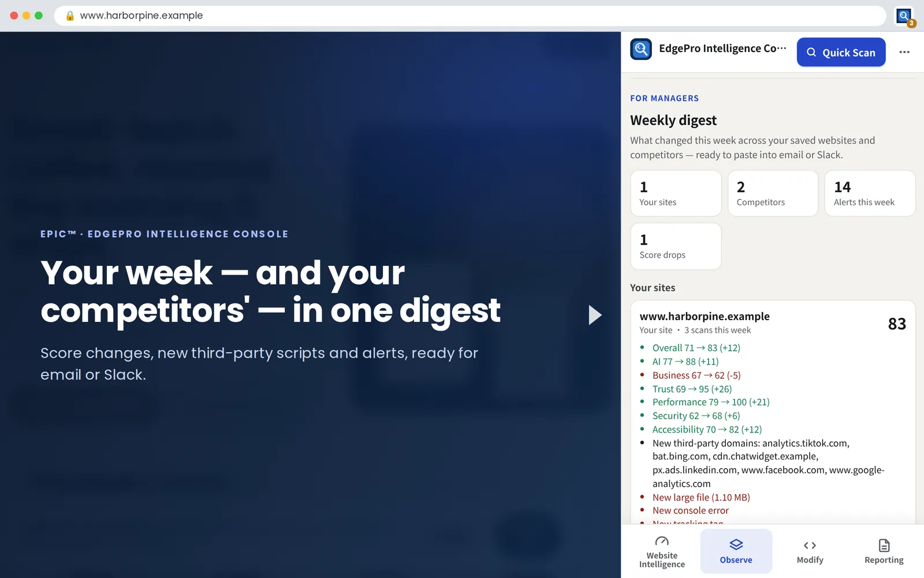Click the FOR MANAGERS label
The width and height of the screenshot is (924, 578).
point(664,98)
